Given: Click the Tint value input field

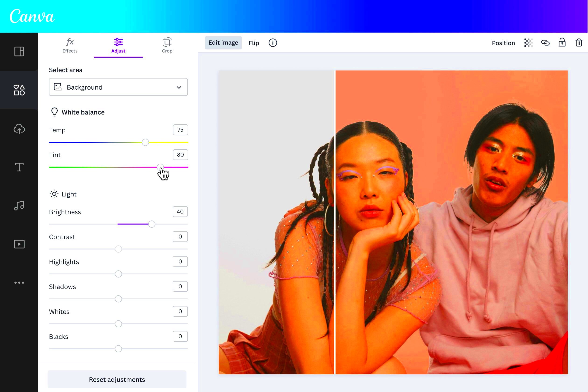Looking at the screenshot, I should pyautogui.click(x=180, y=154).
